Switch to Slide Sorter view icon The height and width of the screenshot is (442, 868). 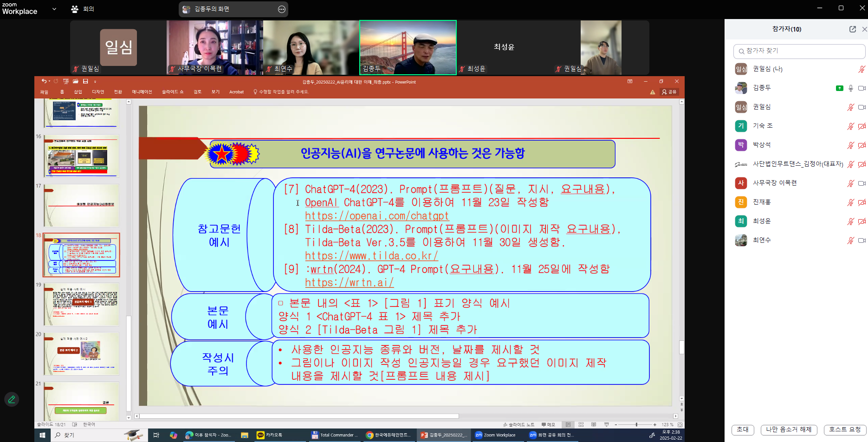tap(581, 424)
